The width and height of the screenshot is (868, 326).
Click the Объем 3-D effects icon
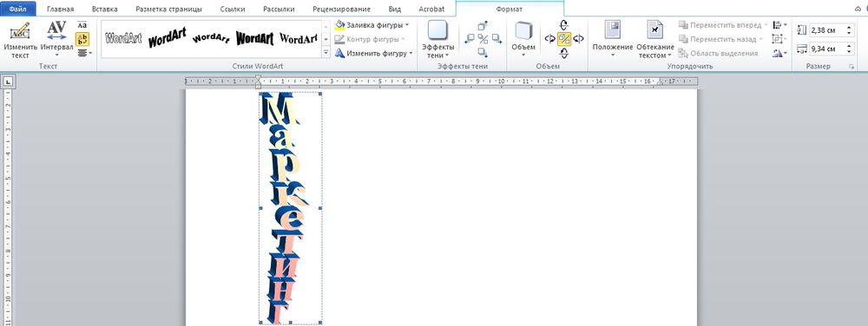523,40
